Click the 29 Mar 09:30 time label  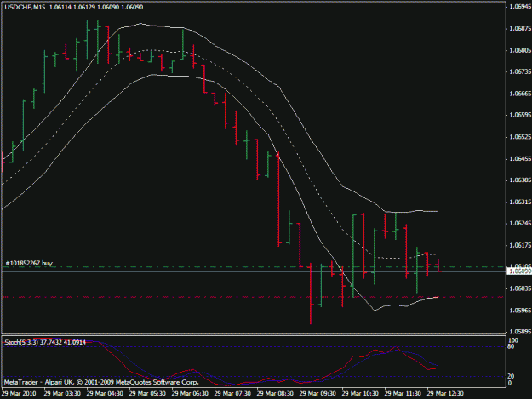[317, 394]
